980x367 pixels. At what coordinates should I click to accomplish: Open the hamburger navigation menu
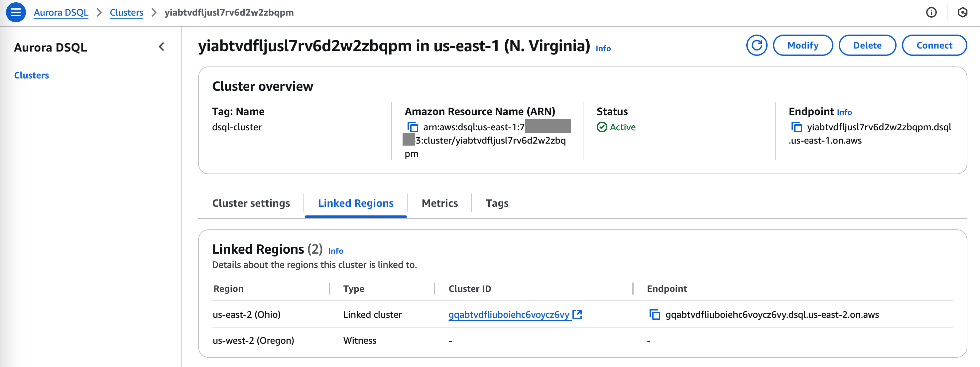click(x=16, y=13)
